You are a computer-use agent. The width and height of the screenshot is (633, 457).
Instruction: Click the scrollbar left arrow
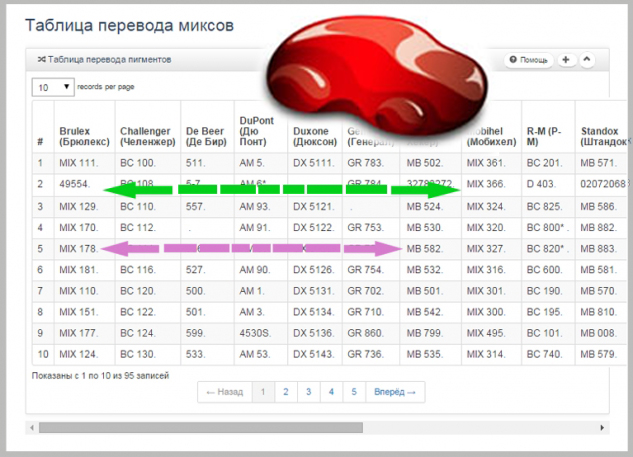pyautogui.click(x=32, y=428)
